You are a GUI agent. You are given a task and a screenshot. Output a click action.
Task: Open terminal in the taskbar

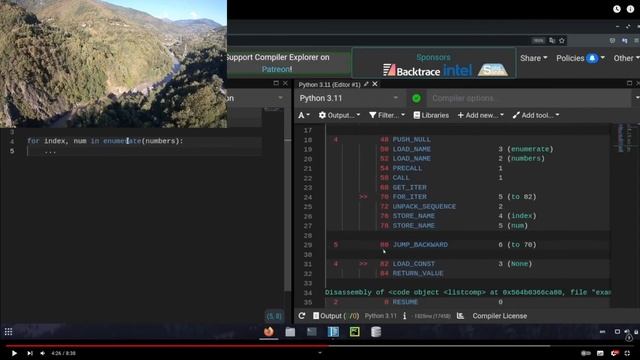pyautogui.click(x=312, y=332)
